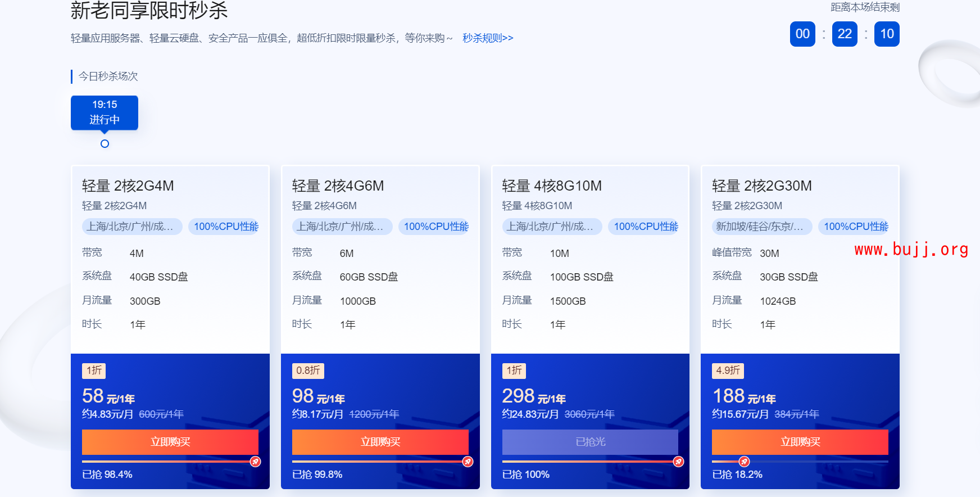The image size is (980, 497).
Task: Click the 约4.83元/月 monthly price text
Action: click(x=108, y=414)
